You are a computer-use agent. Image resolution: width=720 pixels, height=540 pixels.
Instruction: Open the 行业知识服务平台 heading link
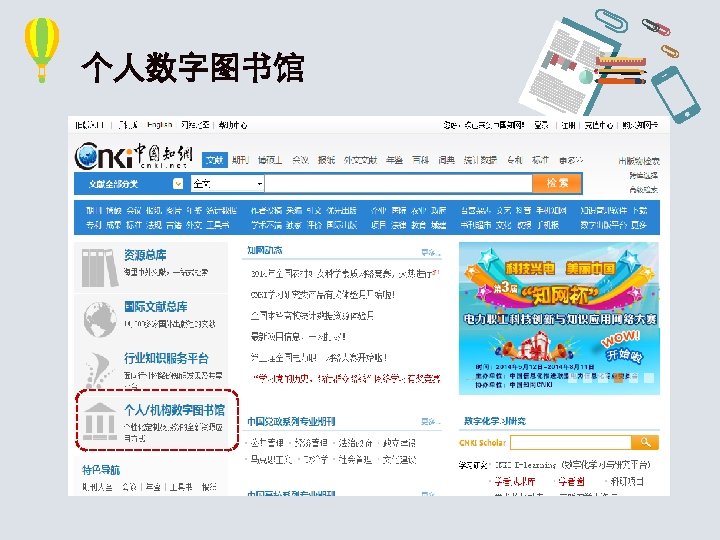166,358
